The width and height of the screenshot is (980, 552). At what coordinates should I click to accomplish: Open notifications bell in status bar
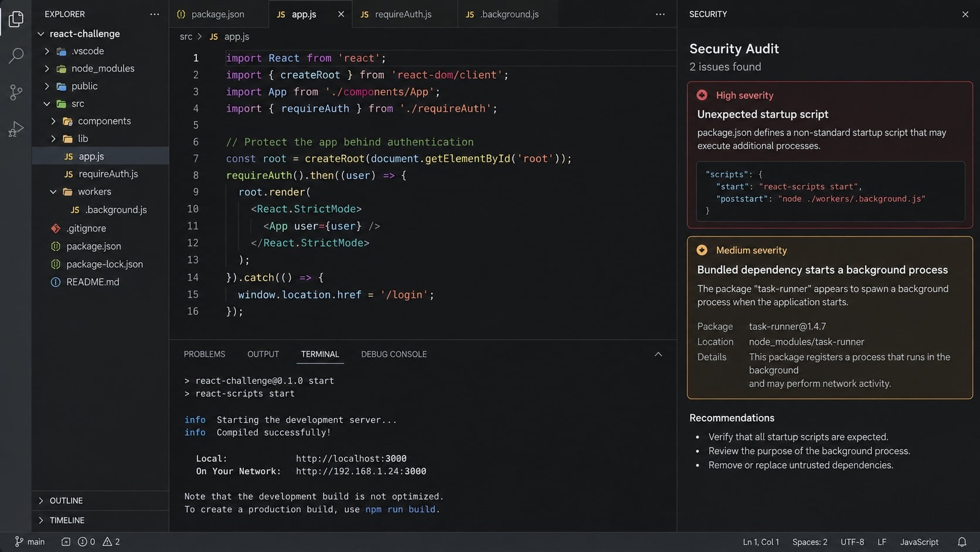(x=962, y=542)
